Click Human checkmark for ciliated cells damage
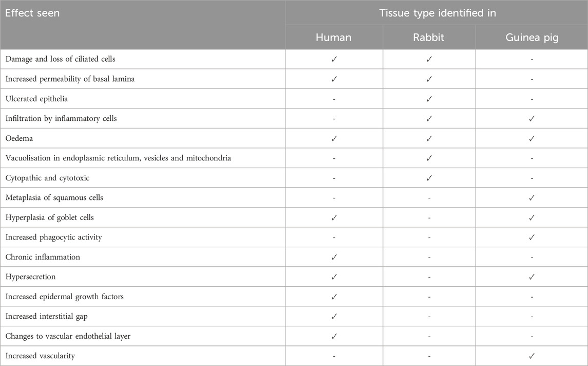Viewport: 588px width, 366px height. (334, 59)
